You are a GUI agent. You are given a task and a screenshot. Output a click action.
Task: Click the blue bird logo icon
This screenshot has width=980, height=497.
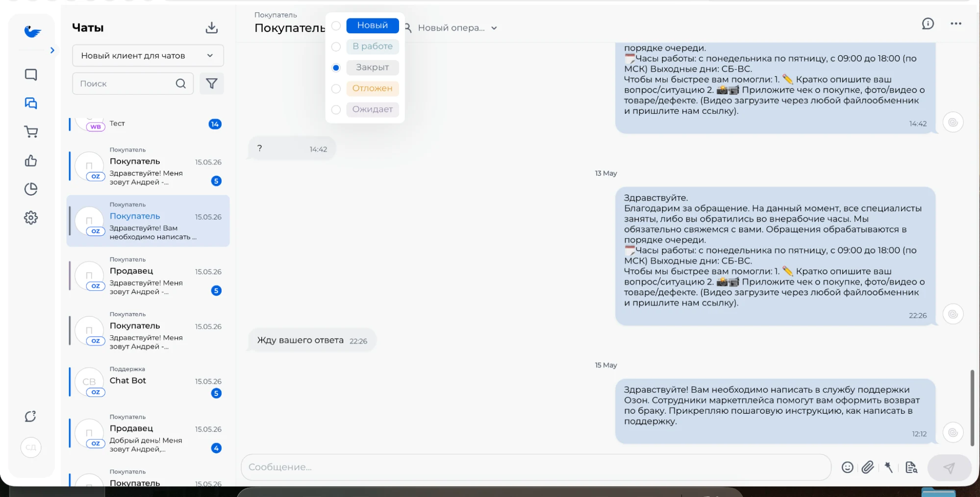click(x=32, y=31)
